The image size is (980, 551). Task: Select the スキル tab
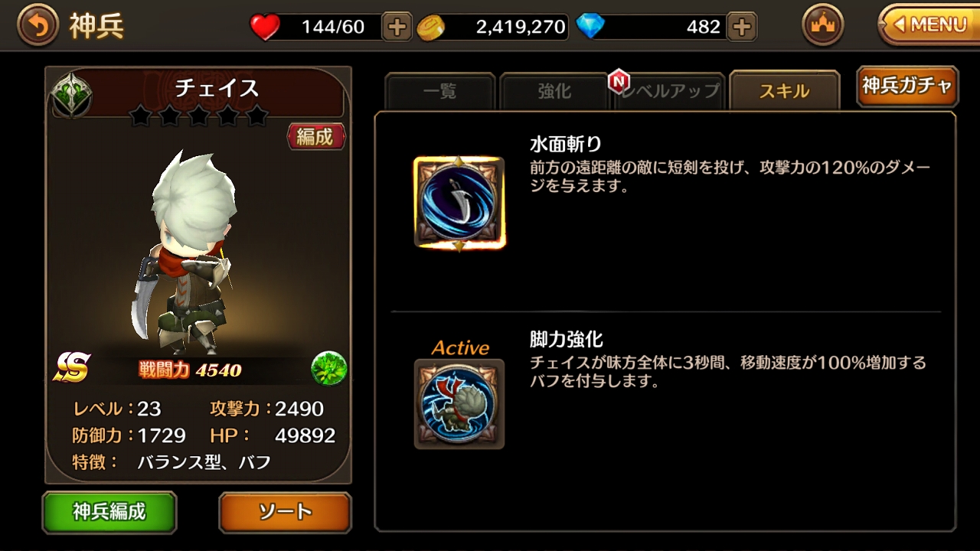coord(785,91)
